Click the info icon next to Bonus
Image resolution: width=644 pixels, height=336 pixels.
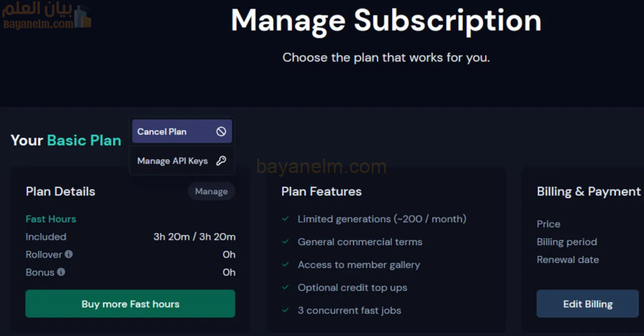coord(61,272)
